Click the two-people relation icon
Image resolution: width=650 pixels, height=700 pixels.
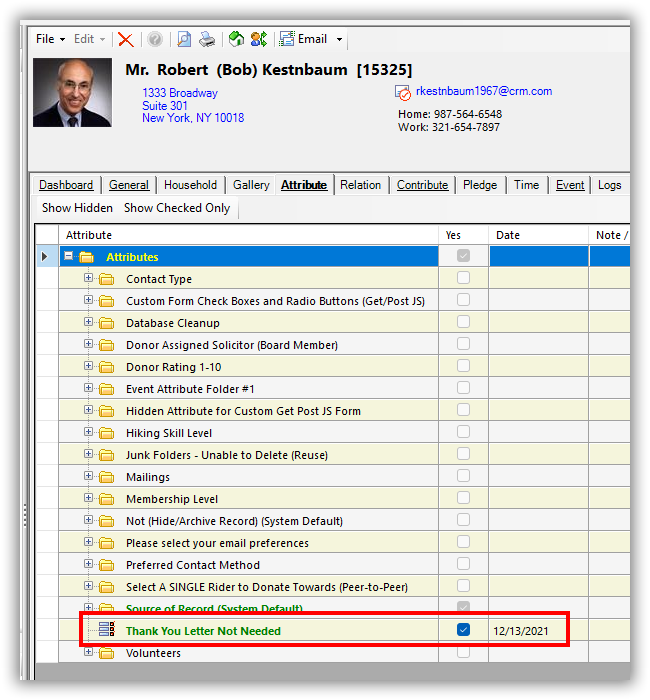[x=259, y=39]
